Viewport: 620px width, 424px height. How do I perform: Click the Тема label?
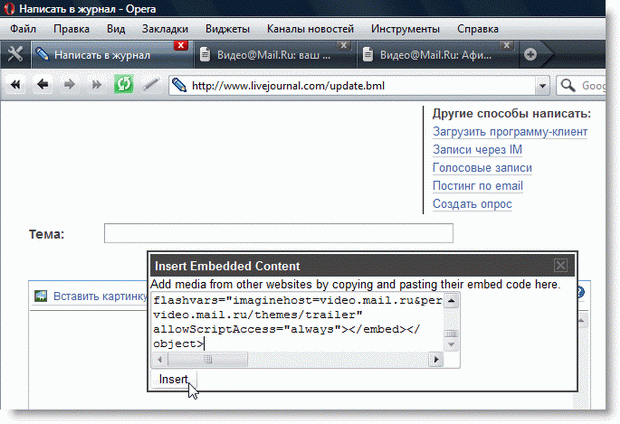[x=46, y=234]
